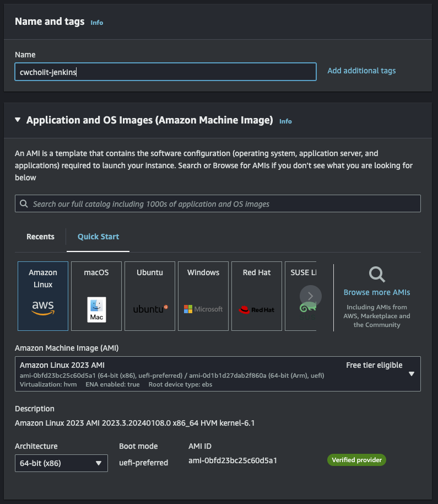The height and width of the screenshot is (504, 438).
Task: Click the Browse more AMIs magnifier icon
Action: (377, 274)
